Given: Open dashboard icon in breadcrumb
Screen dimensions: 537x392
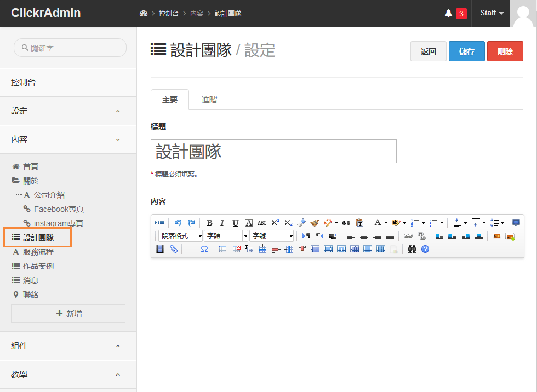Looking at the screenshot, I should (144, 14).
